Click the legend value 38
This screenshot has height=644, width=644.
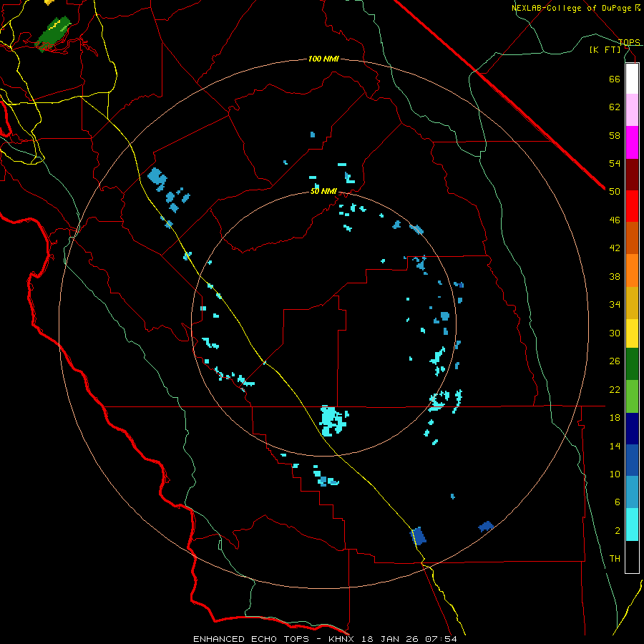(x=615, y=276)
